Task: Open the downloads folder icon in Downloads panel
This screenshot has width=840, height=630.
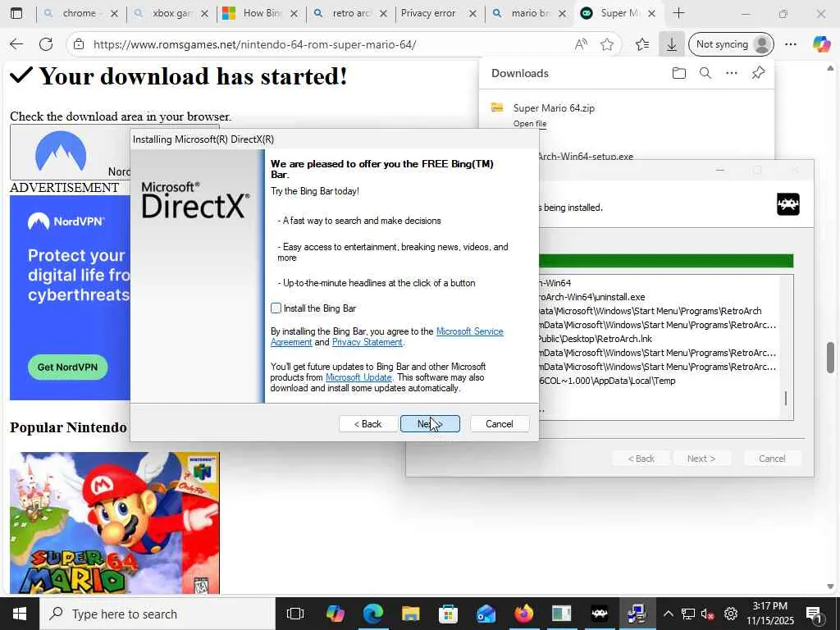Action: (x=678, y=73)
